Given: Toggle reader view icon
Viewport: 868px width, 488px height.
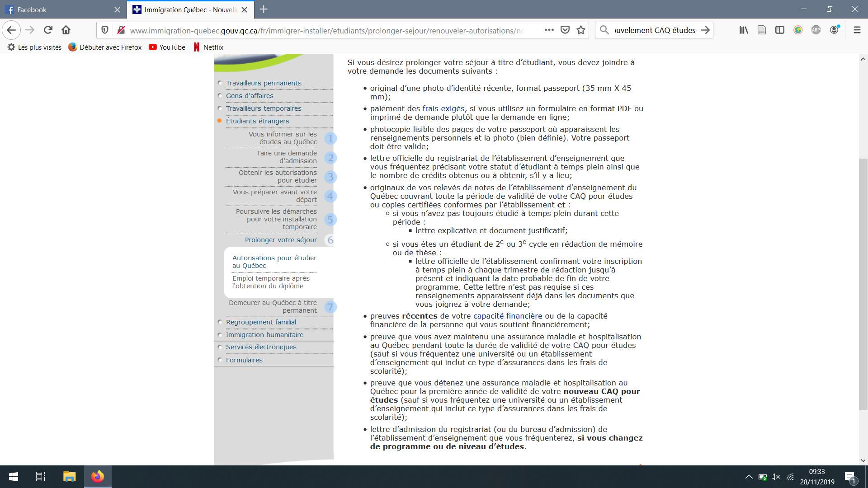Looking at the screenshot, I should pos(762,30).
